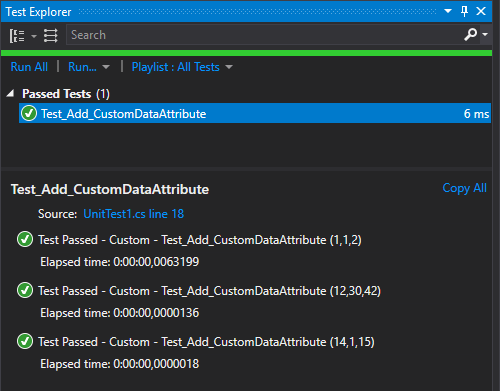Click the Run... link
The height and width of the screenshot is (391, 500).
(82, 67)
